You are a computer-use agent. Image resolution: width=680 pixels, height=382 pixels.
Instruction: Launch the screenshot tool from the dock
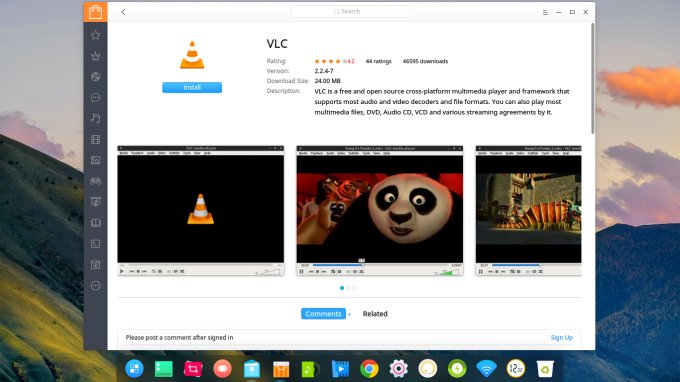193,369
